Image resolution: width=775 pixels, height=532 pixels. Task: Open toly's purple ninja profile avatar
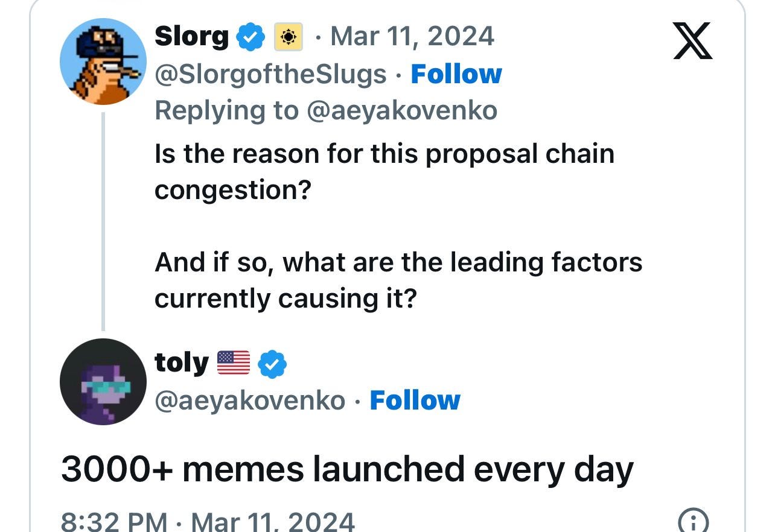103,382
